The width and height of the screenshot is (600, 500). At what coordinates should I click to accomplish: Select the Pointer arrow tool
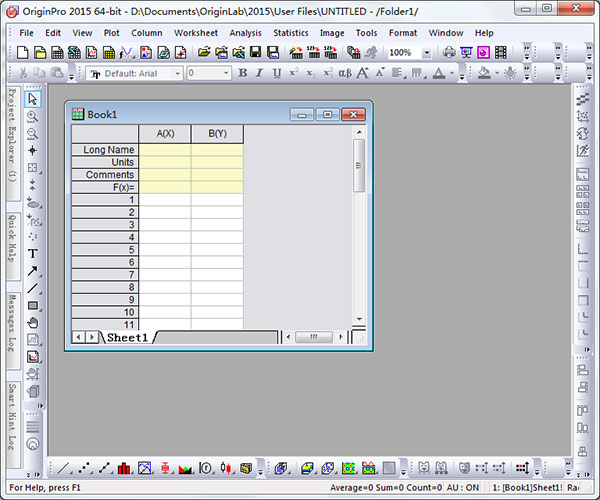click(33, 99)
